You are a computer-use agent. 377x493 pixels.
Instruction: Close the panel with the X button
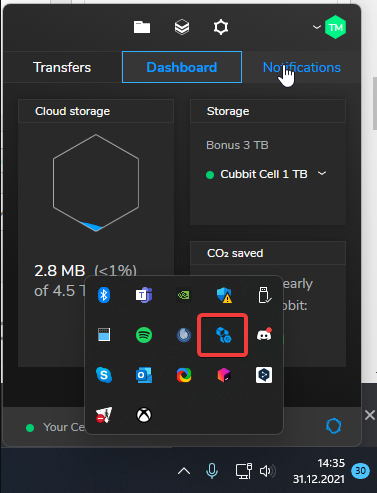tap(370, 415)
